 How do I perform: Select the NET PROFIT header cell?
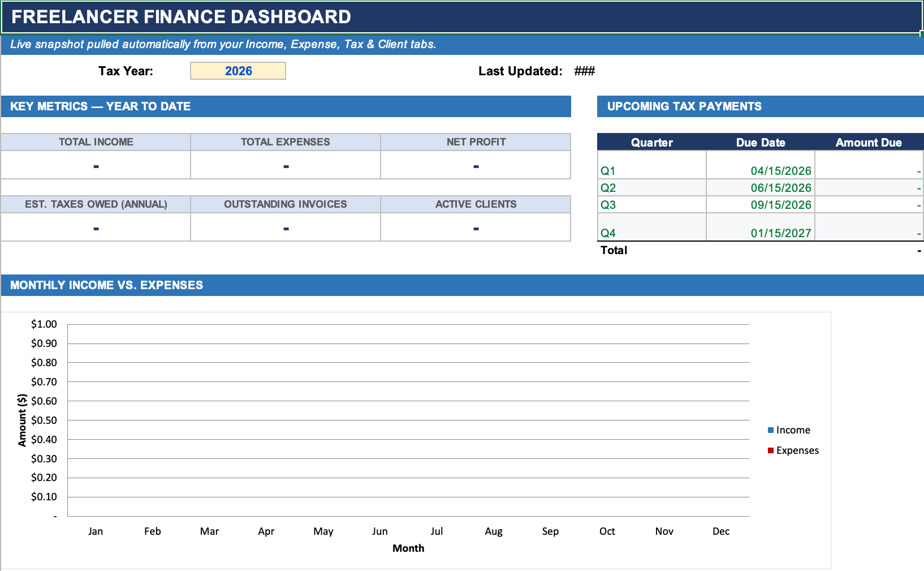pyautogui.click(x=476, y=142)
